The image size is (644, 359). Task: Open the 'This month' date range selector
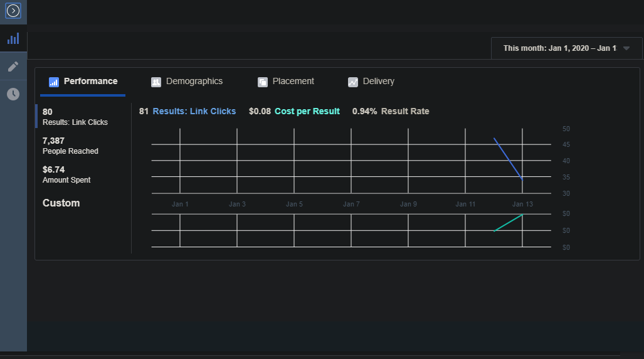pos(559,48)
